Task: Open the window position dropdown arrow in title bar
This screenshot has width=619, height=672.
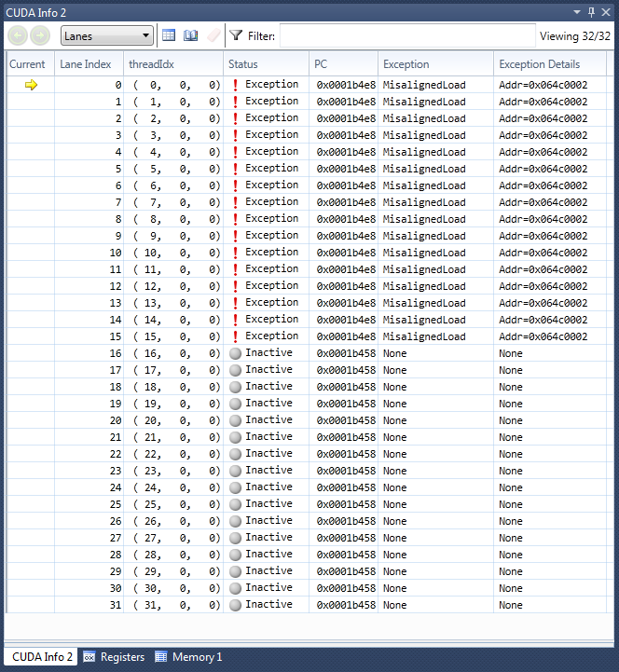Action: [x=577, y=12]
